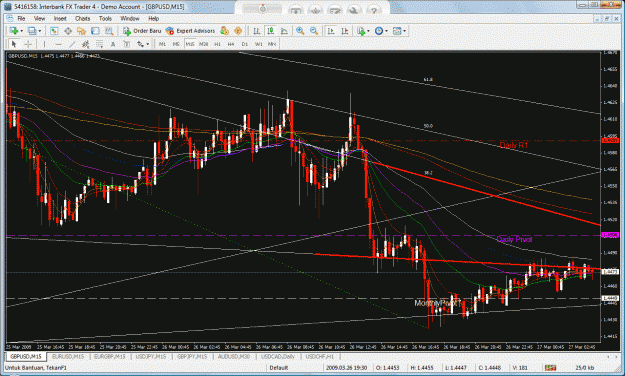
Task: Open the Charts menu
Action: tap(83, 18)
